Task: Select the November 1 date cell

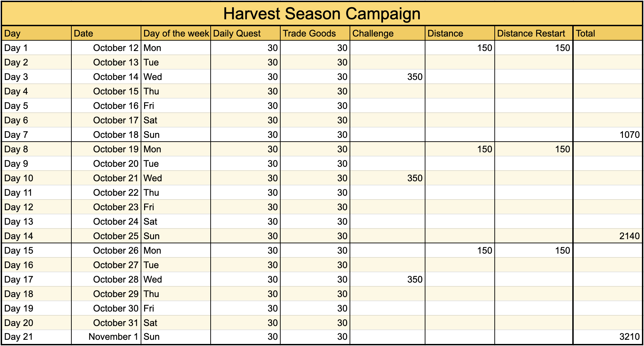Action: click(106, 337)
